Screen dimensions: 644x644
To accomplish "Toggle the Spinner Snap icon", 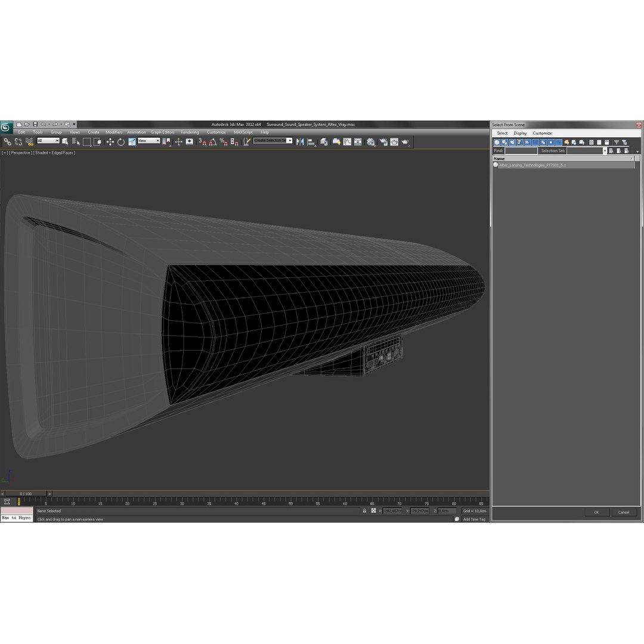I will [x=234, y=142].
